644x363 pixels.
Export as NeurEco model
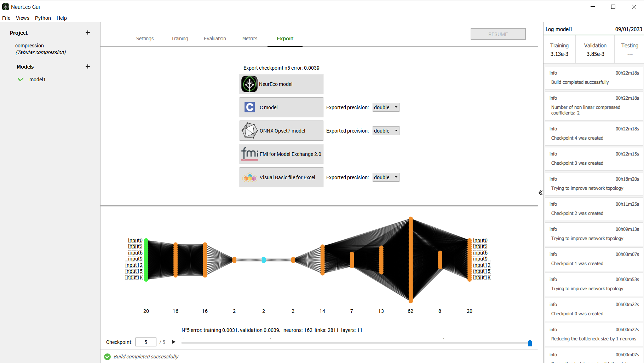(281, 84)
